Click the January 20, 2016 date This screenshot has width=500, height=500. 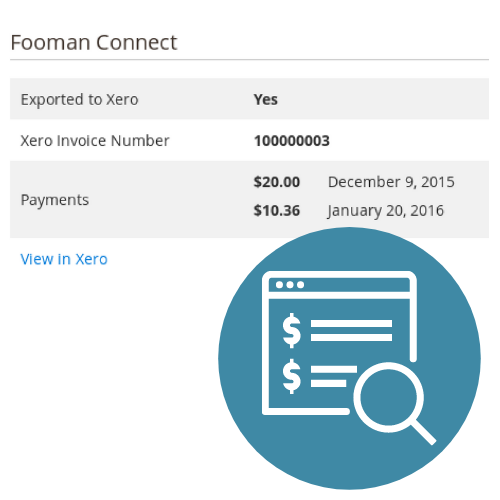coord(386,211)
